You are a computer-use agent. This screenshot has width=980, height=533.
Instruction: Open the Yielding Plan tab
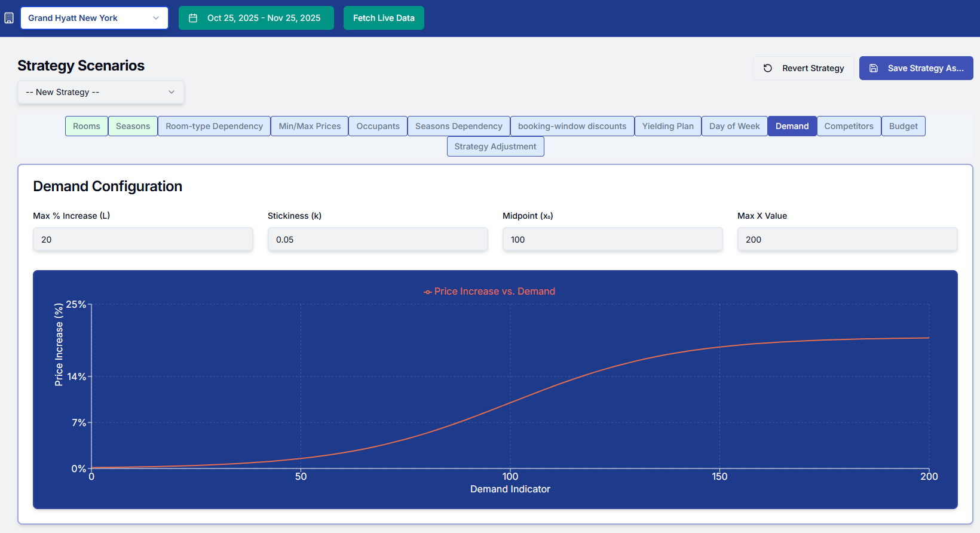[667, 126]
